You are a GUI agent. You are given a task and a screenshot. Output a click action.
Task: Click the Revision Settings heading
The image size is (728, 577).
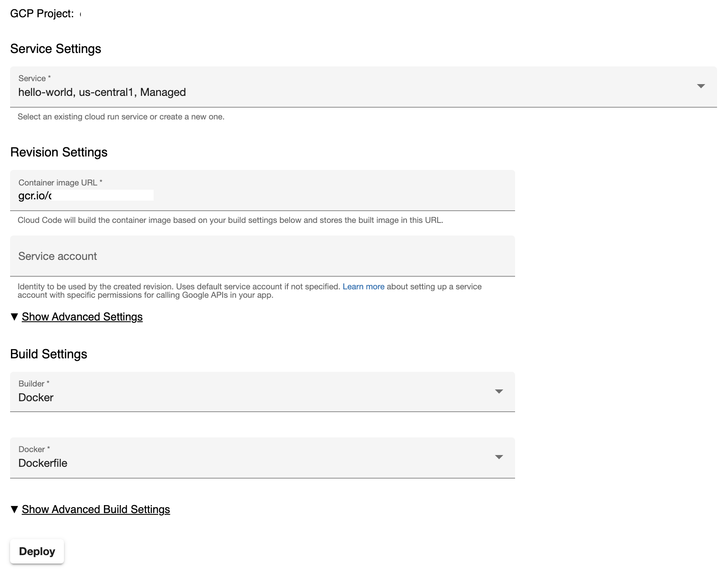(58, 152)
